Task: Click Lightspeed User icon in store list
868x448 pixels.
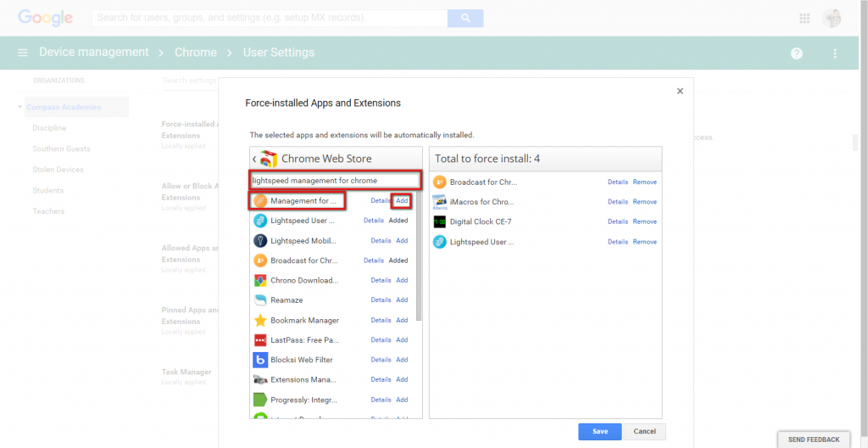Action: click(260, 221)
